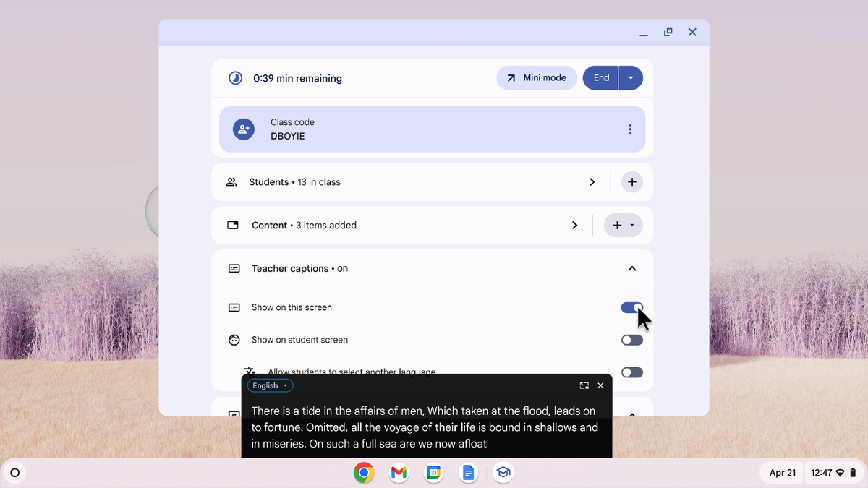
Task: Open Class code three-dot menu
Action: (x=630, y=129)
